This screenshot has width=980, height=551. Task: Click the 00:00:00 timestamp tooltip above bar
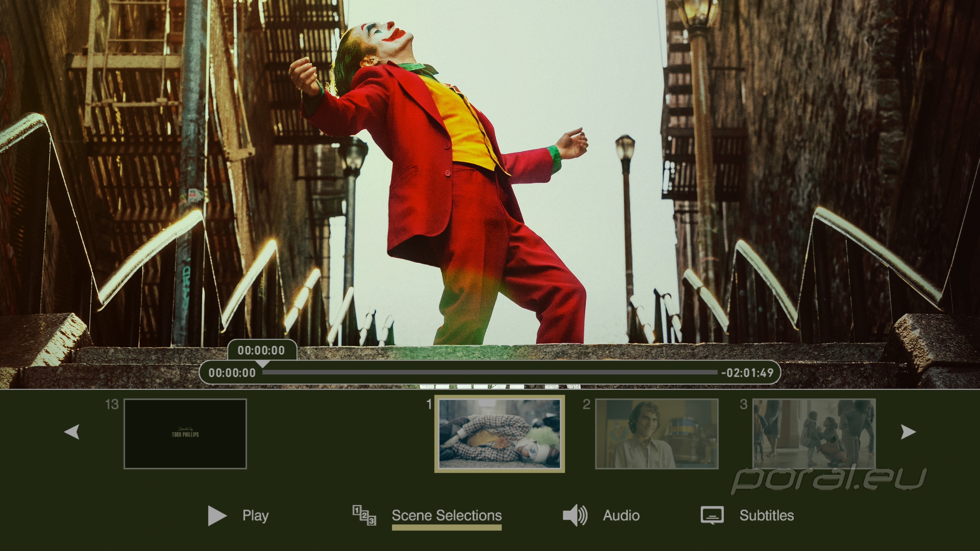[262, 350]
